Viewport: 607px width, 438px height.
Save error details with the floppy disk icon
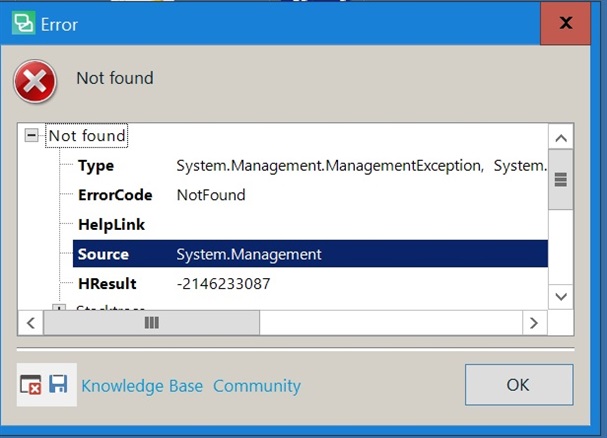pyautogui.click(x=58, y=384)
